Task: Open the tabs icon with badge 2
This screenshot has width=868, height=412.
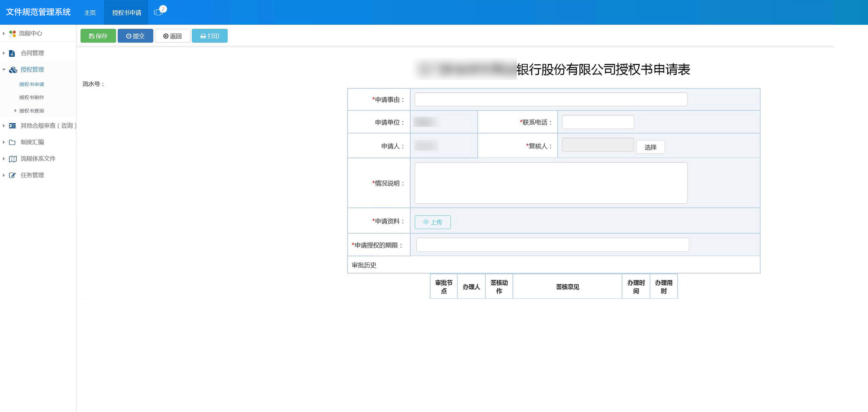Action: [159, 12]
